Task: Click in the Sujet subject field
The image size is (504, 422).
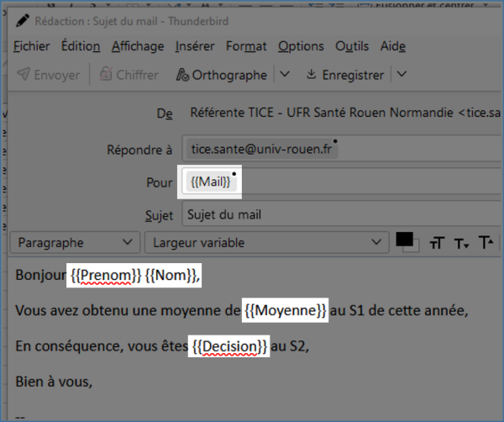Action: coord(341,214)
